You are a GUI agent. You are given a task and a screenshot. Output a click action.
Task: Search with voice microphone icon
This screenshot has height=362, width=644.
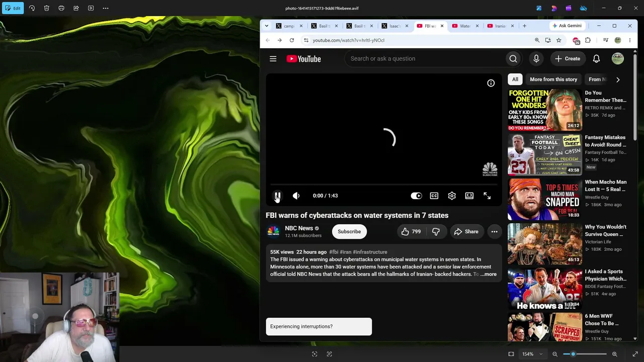point(536,59)
